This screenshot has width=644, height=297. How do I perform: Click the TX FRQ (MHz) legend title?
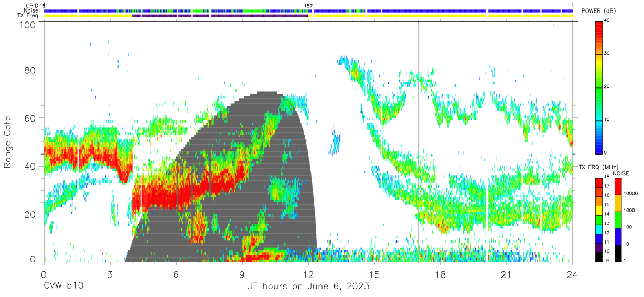point(598,167)
